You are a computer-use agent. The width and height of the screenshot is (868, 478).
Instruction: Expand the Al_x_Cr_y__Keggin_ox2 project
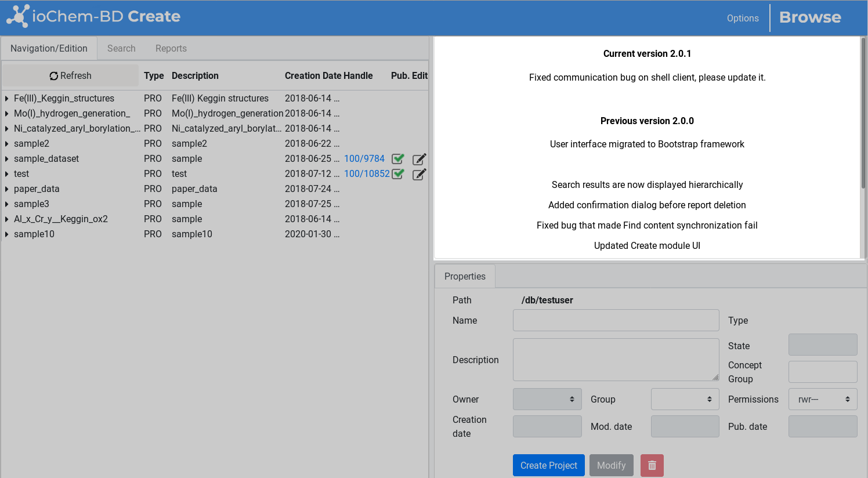(6, 219)
